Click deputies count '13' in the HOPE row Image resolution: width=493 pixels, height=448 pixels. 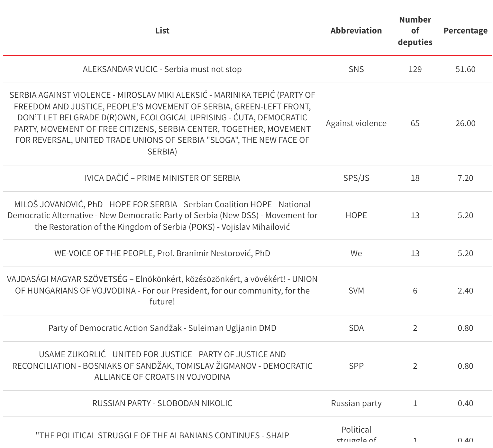[x=415, y=215]
